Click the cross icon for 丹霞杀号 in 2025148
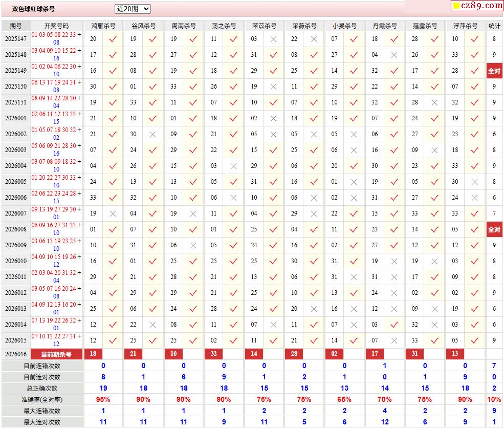The width and height of the screenshot is (504, 429). click(394, 55)
